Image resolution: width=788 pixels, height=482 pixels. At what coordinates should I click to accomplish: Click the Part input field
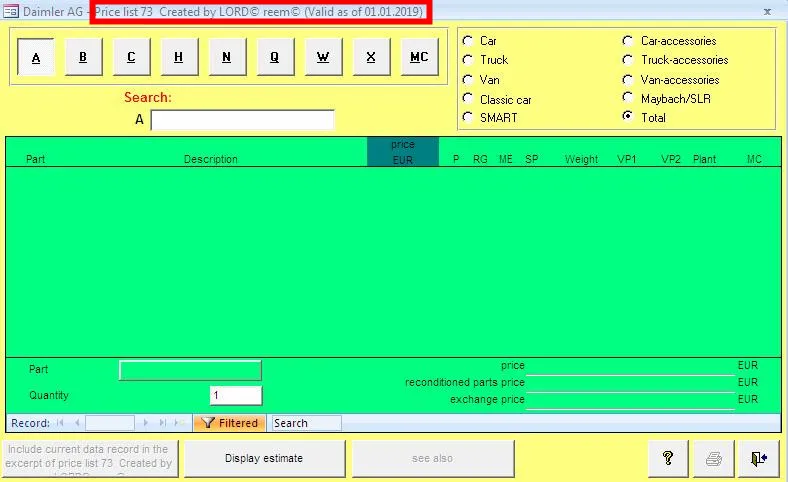pos(190,370)
